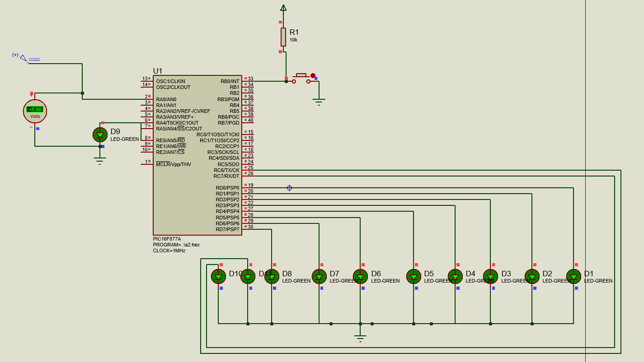The width and height of the screenshot is (644, 362).
Task: Click the D5 reference label
Action: [429, 274]
